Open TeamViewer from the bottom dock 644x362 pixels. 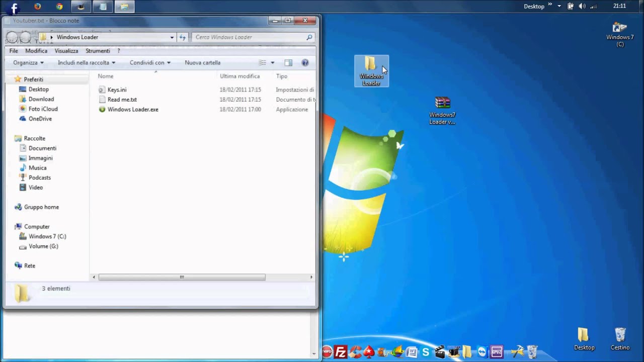[x=482, y=351]
